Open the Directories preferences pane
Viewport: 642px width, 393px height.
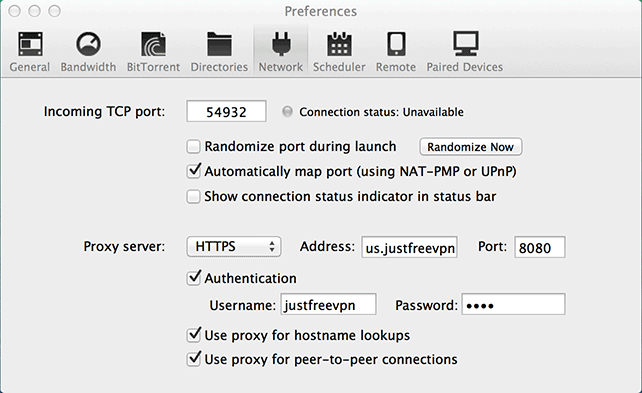click(x=219, y=52)
